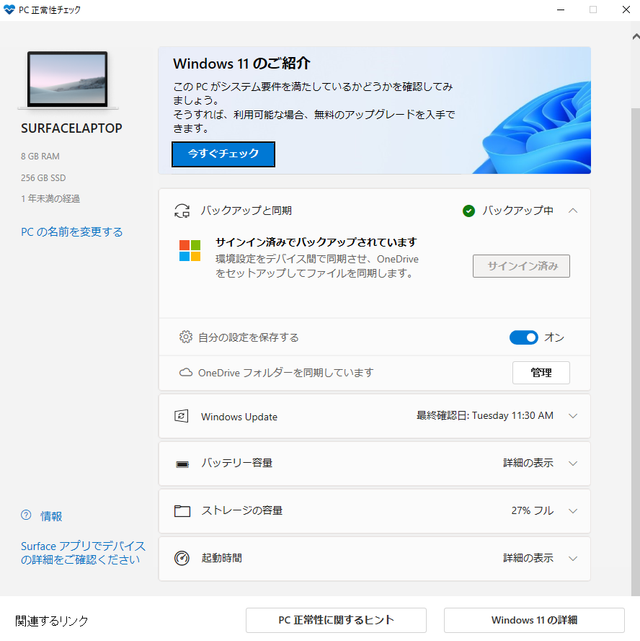
Task: Click the PC Health Check heart icon
Action: 9,9
